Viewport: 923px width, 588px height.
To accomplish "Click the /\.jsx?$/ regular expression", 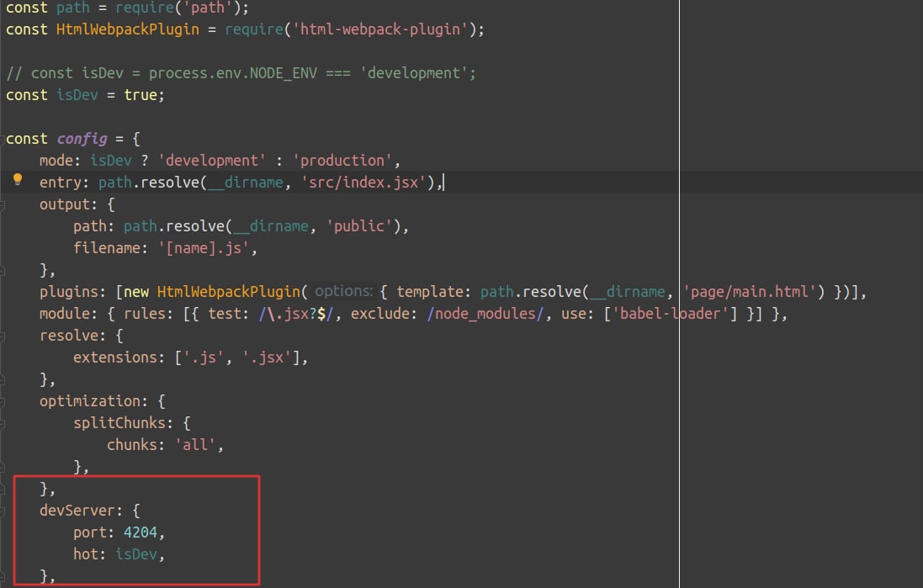I will pos(296,314).
